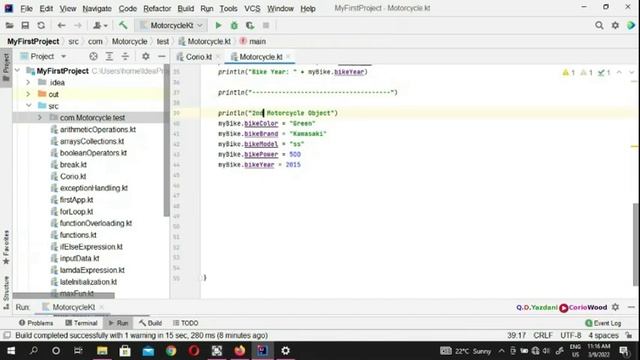Click the Project tree horizontal scrollbar
This screenshot has height=360, width=640.
tap(63, 295)
